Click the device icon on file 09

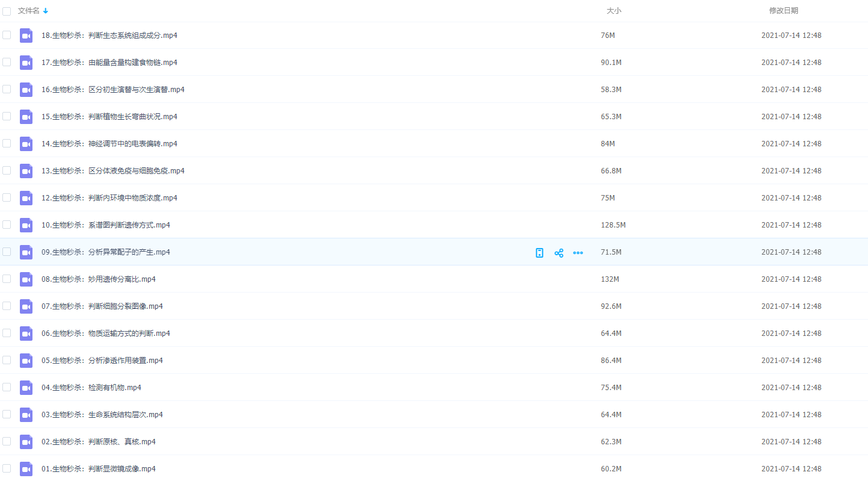[540, 253]
